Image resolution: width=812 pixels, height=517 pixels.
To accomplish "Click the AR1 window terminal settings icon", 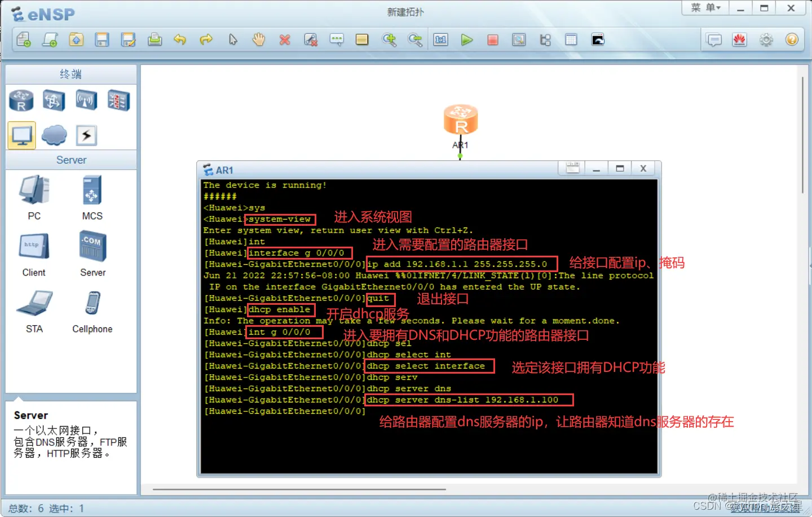I will 572,168.
